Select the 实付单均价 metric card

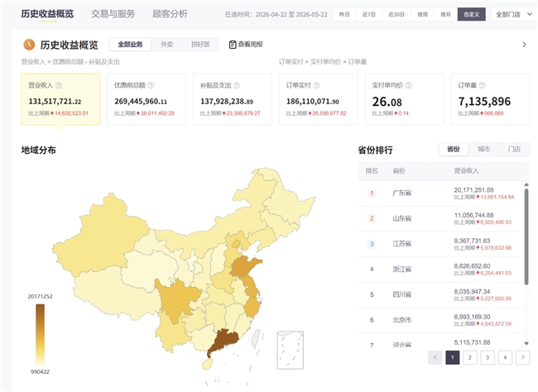[x=405, y=98]
